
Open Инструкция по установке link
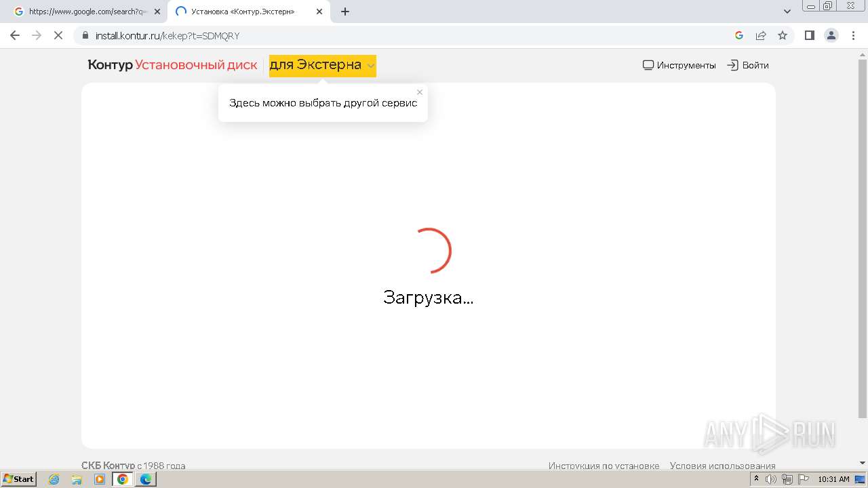click(x=604, y=466)
